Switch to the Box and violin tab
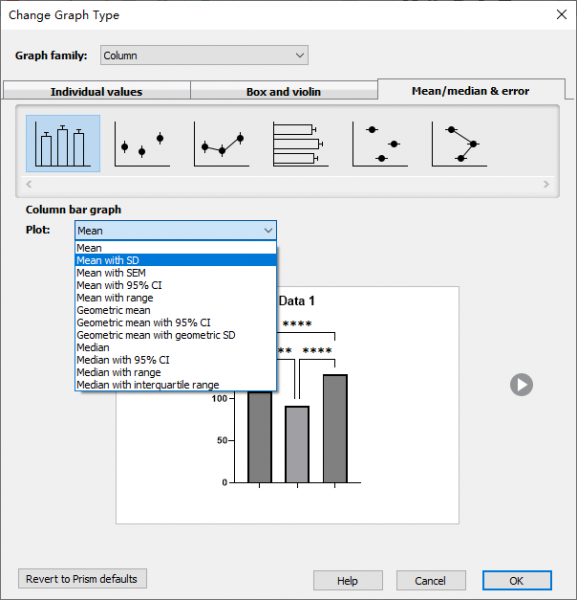Viewport: 577px width, 600px height. click(284, 91)
